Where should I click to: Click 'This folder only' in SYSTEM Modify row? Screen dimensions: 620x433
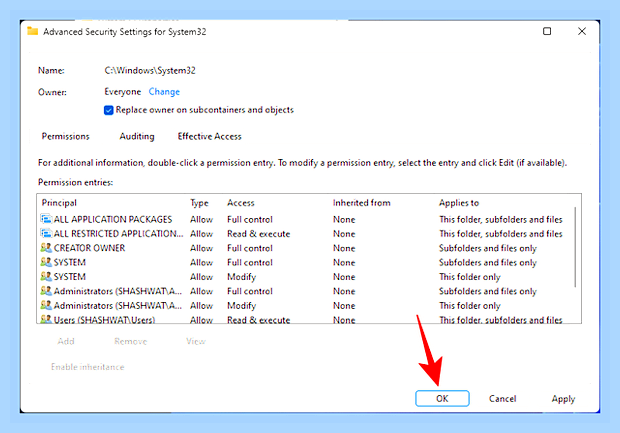[x=470, y=277]
